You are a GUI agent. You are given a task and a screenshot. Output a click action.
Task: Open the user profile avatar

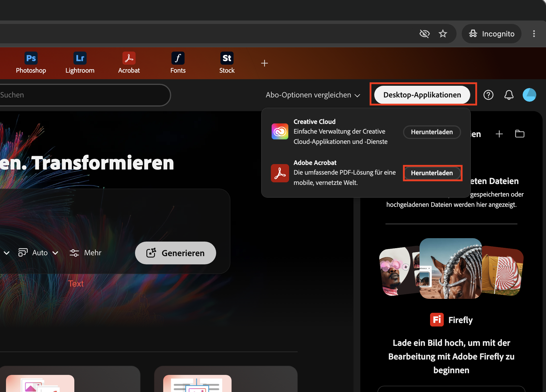coord(529,95)
